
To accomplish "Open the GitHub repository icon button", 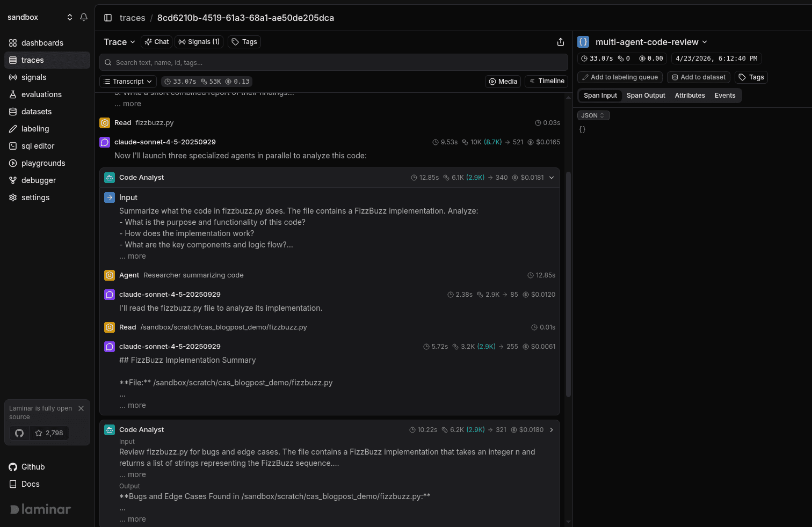I will 19,433.
